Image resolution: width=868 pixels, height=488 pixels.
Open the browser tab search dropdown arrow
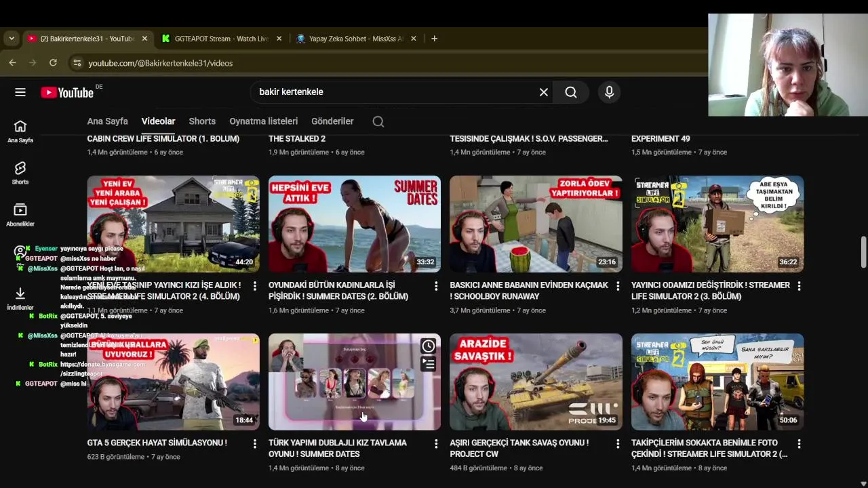tap(12, 39)
